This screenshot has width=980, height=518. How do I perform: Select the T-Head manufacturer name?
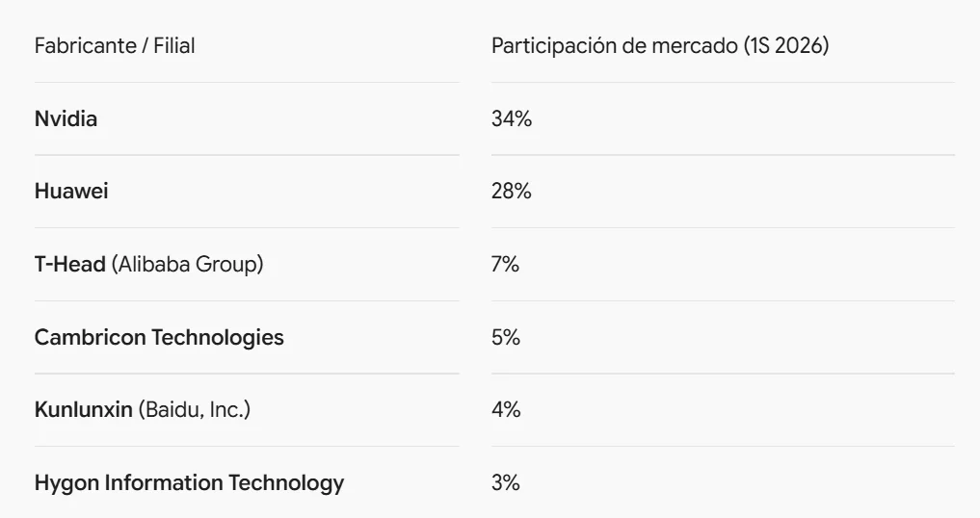(70, 265)
